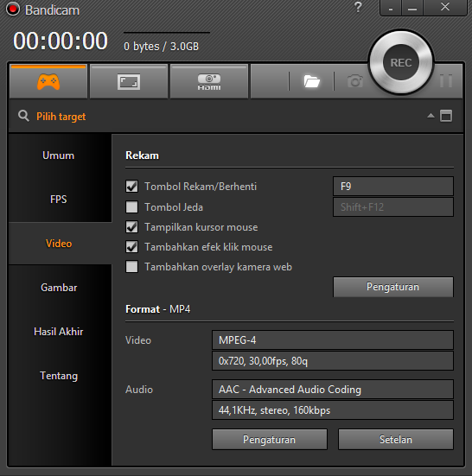Switch to screen rectangle recording mode
This screenshot has width=472, height=476.
[129, 82]
